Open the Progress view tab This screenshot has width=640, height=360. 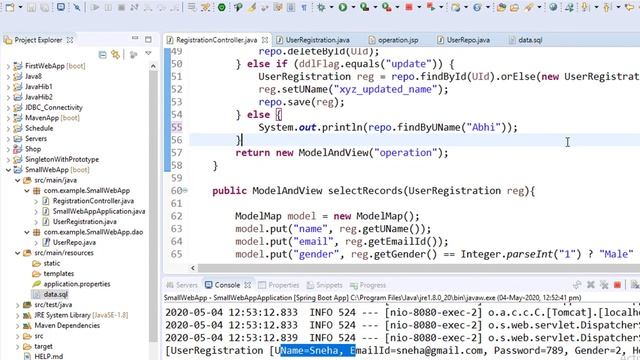click(x=368, y=285)
